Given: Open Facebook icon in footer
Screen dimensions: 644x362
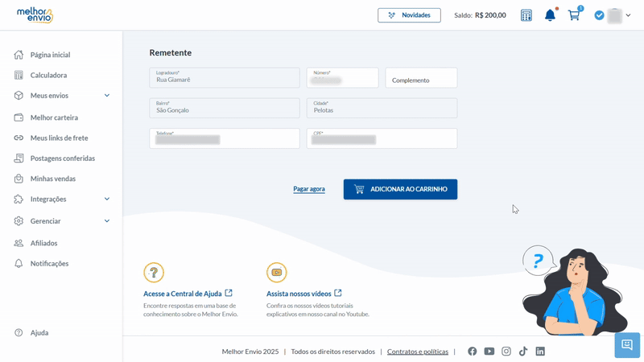Looking at the screenshot, I should (x=473, y=352).
